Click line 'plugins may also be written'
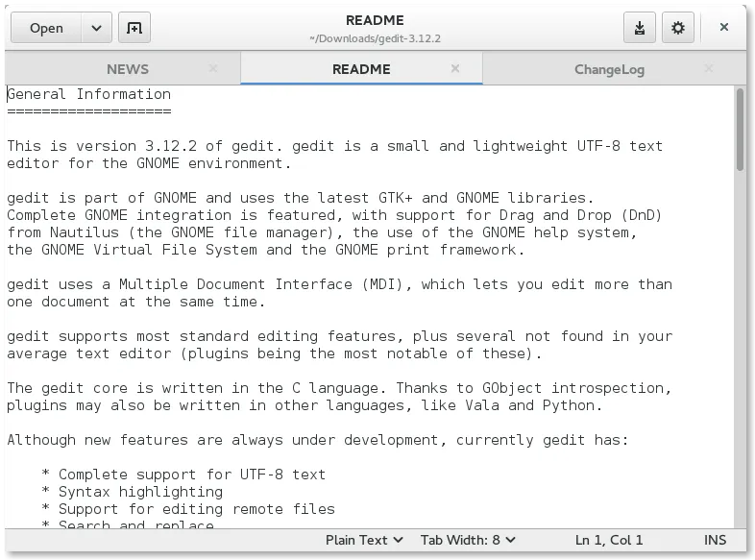 pyautogui.click(x=304, y=405)
